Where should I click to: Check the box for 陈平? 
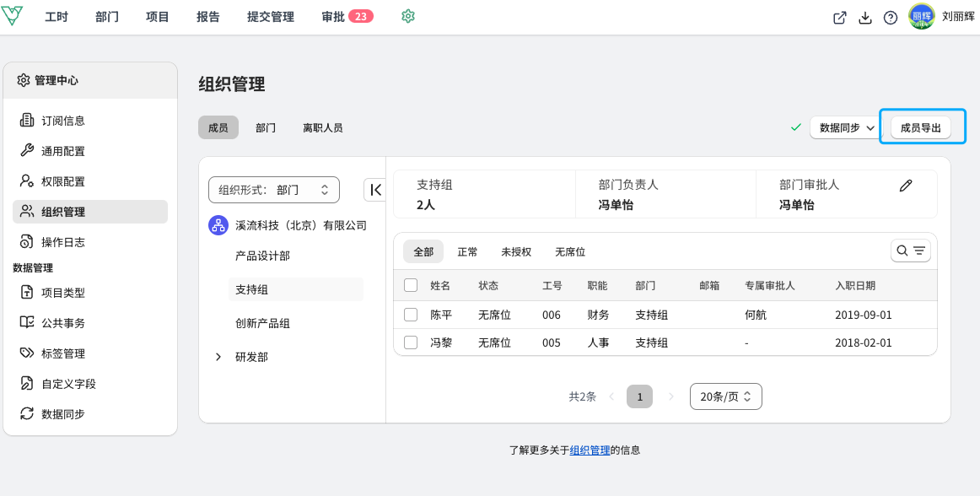pyautogui.click(x=411, y=315)
